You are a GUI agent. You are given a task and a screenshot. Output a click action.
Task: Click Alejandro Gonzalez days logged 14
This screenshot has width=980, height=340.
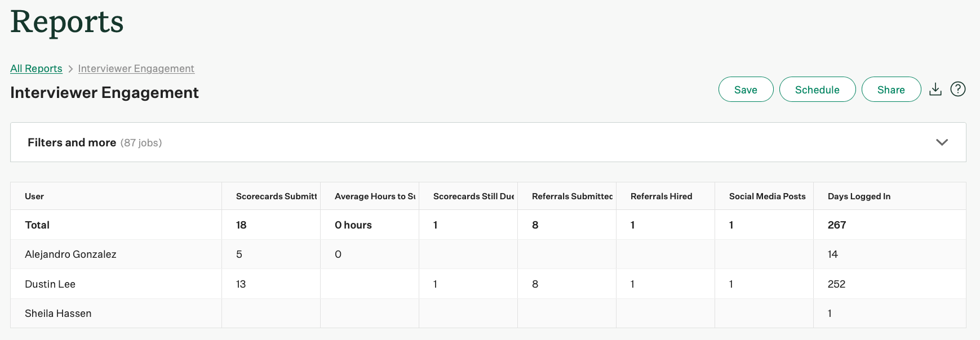click(833, 254)
